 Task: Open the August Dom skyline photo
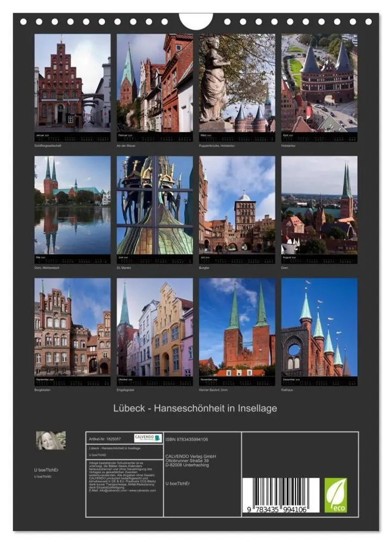319,205
